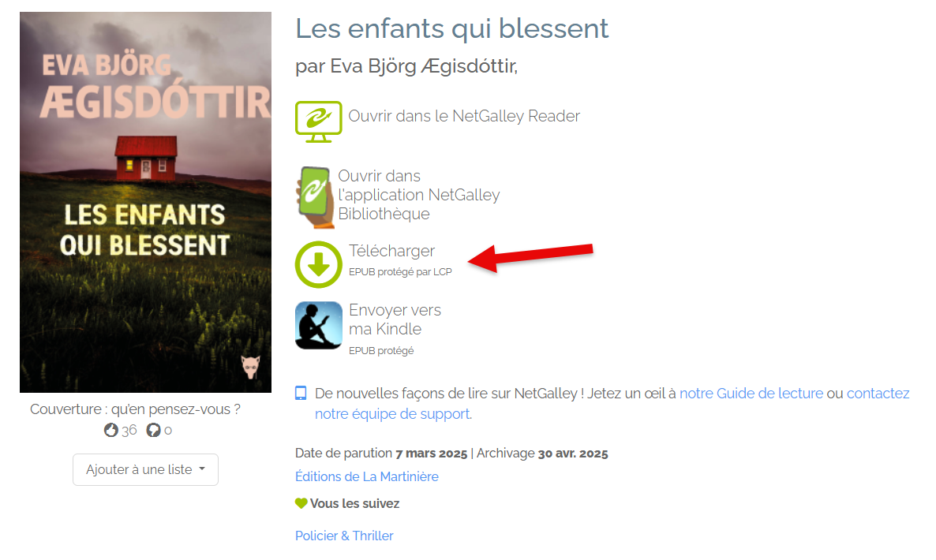936x560 pixels.
Task: Open Éditions de La Martinière publisher link
Action: pyautogui.click(x=366, y=476)
